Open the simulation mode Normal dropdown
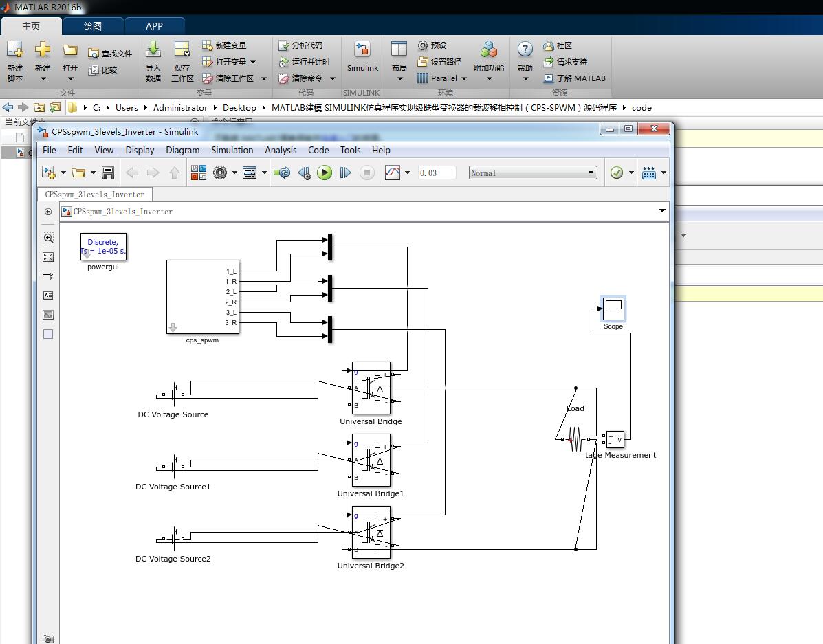823x644 pixels. coord(533,173)
